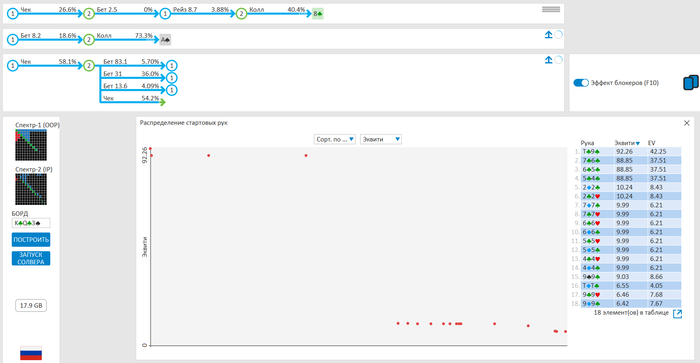Select hand 2♦2♣ in the table
The height and width of the screenshot is (363, 700).
click(631, 188)
